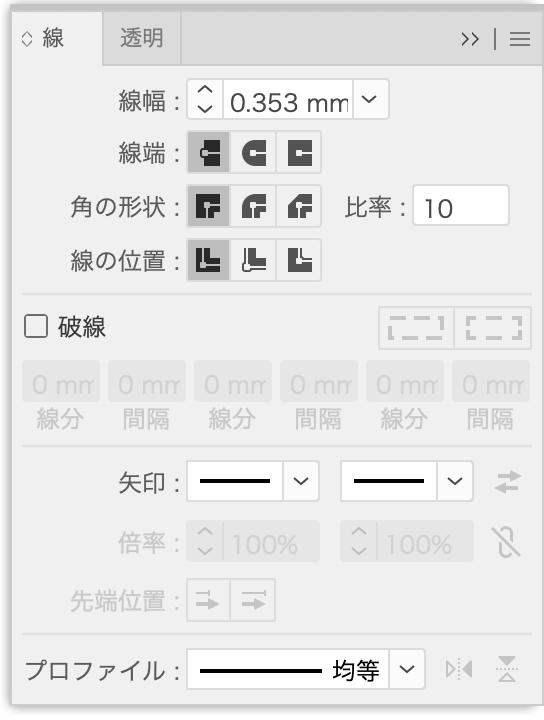Image resolution: width=544 pixels, height=720 pixels.
Task: Open the start arrowhead 矢印 dropdown
Action: click(301, 481)
